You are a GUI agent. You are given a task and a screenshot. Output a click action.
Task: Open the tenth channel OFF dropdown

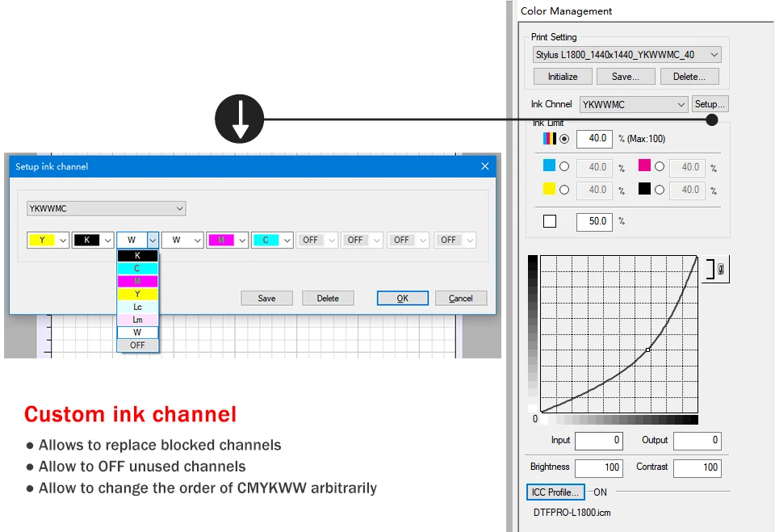470,241
